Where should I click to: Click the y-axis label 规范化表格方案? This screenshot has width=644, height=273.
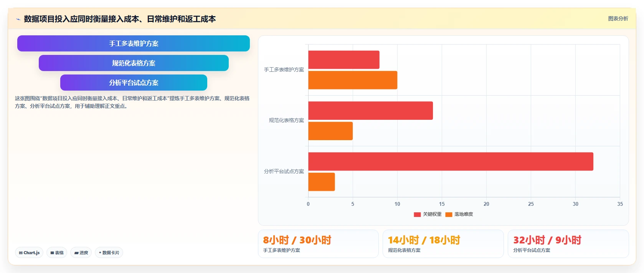tap(286, 120)
